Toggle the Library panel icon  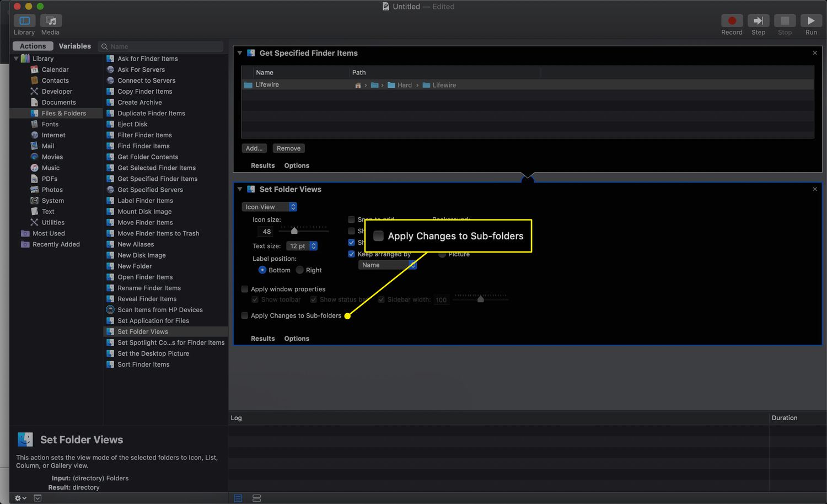(24, 21)
